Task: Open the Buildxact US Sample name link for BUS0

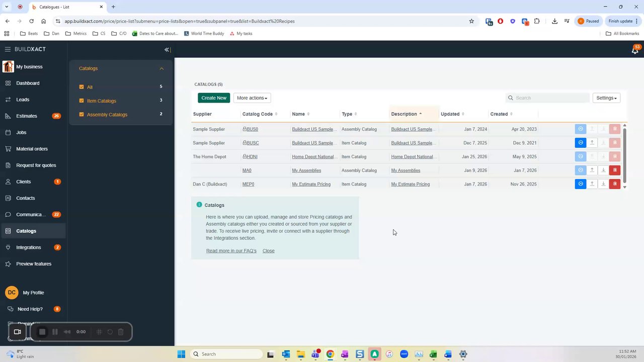Action: coord(314,129)
